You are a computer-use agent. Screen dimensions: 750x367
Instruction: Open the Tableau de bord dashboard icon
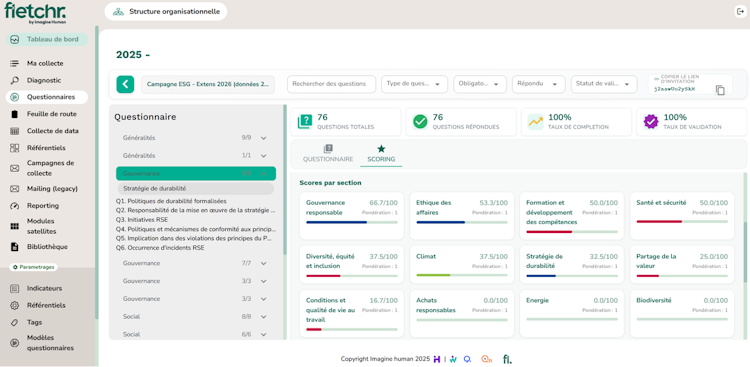click(x=15, y=40)
